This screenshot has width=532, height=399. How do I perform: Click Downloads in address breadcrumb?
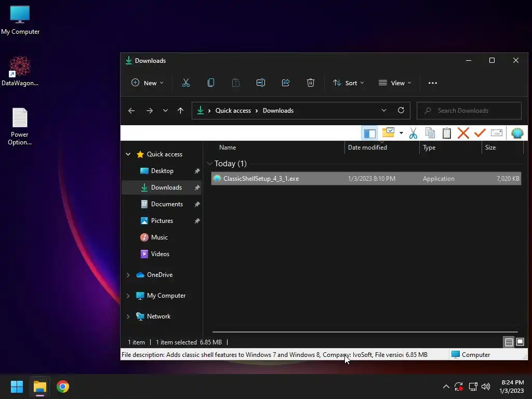coord(278,111)
